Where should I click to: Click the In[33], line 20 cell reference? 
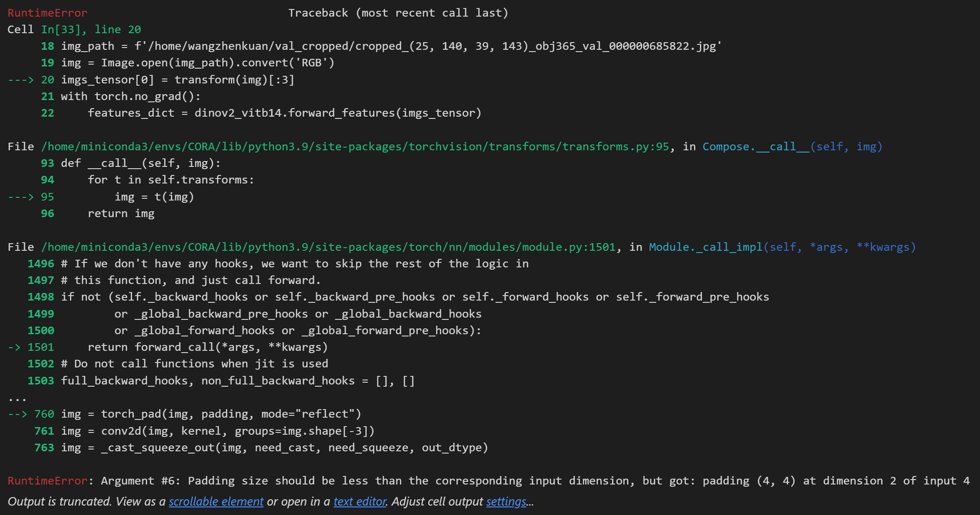click(x=91, y=30)
